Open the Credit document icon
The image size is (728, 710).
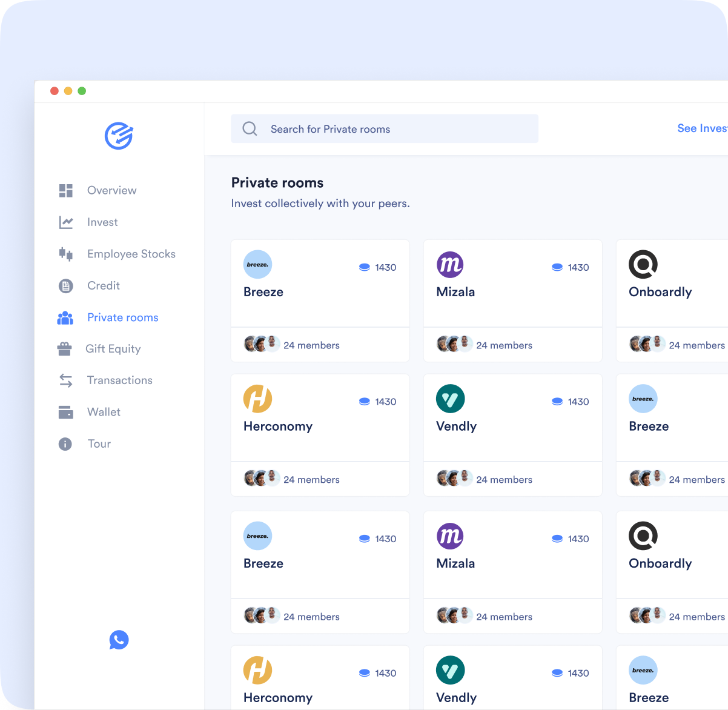click(66, 286)
